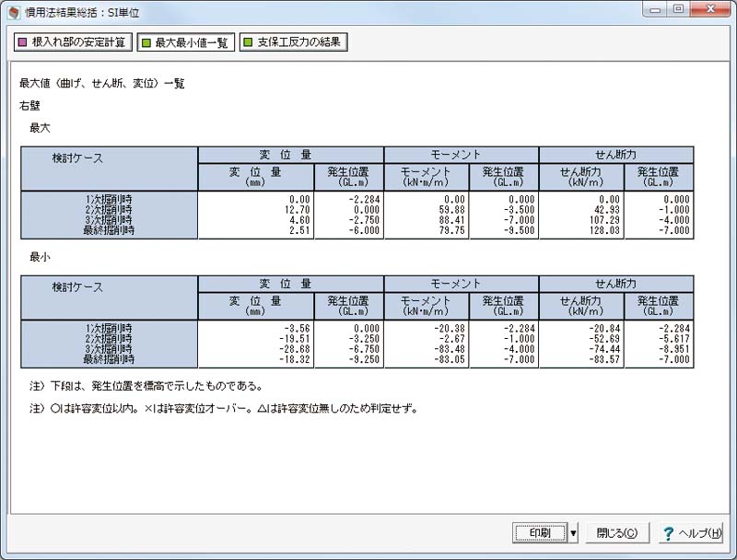Image resolution: width=737 pixels, height=560 pixels.
Task: Click the green square icon on 最大最小値一覧
Action: click(146, 42)
